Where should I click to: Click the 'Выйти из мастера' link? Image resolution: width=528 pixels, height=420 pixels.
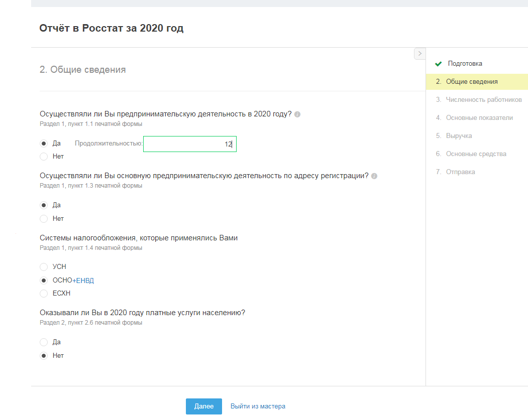tap(258, 406)
